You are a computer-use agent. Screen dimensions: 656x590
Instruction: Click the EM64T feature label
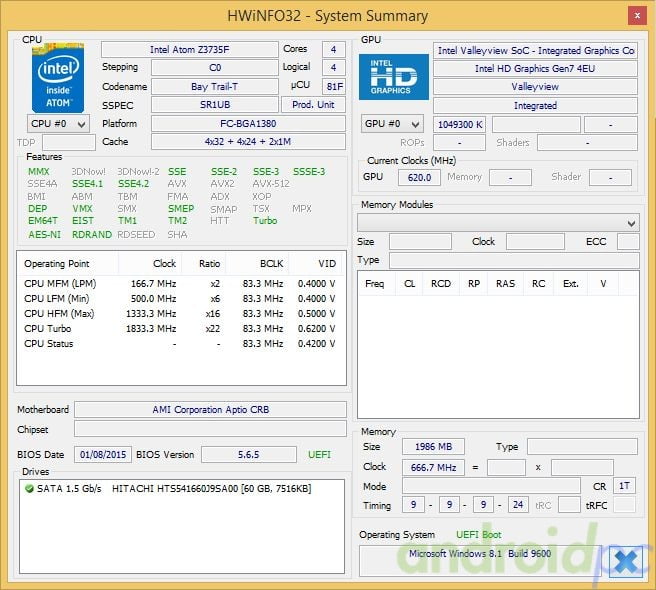coord(43,221)
